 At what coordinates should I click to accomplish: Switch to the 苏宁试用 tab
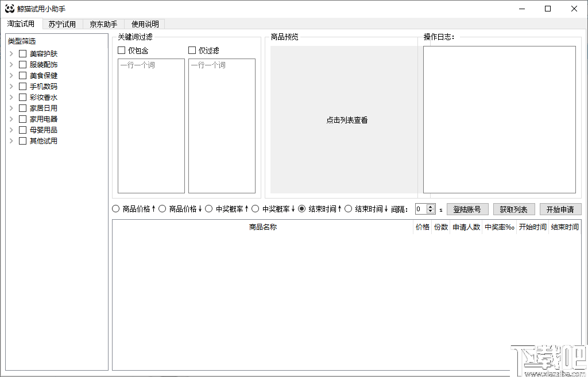click(x=61, y=24)
